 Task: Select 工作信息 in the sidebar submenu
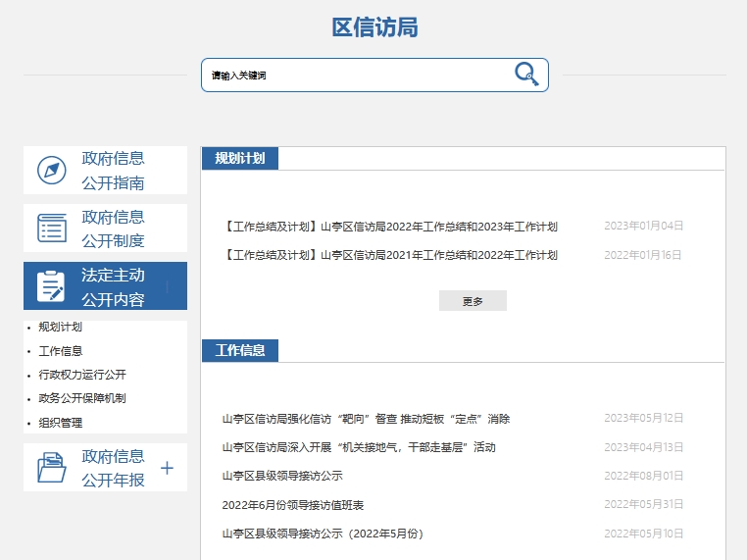tap(60, 351)
